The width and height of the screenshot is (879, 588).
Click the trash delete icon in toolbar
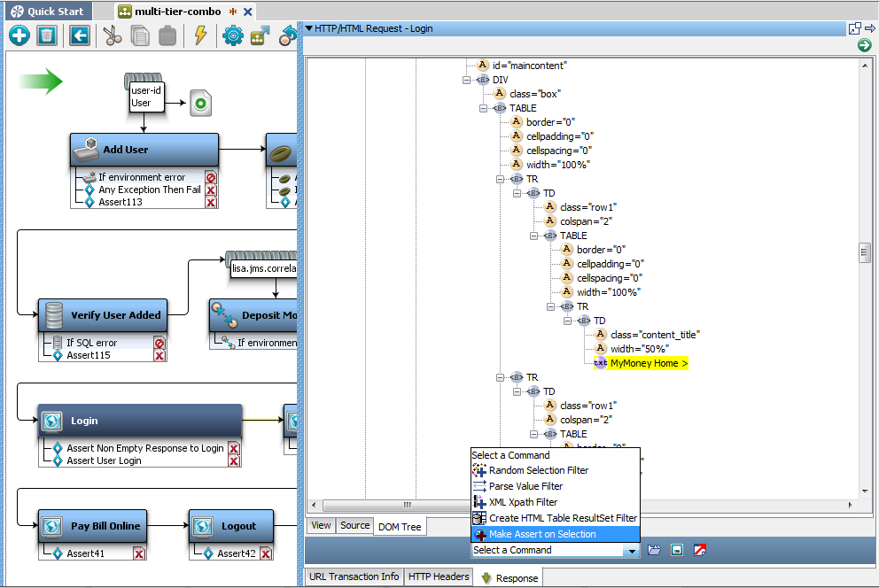click(47, 35)
